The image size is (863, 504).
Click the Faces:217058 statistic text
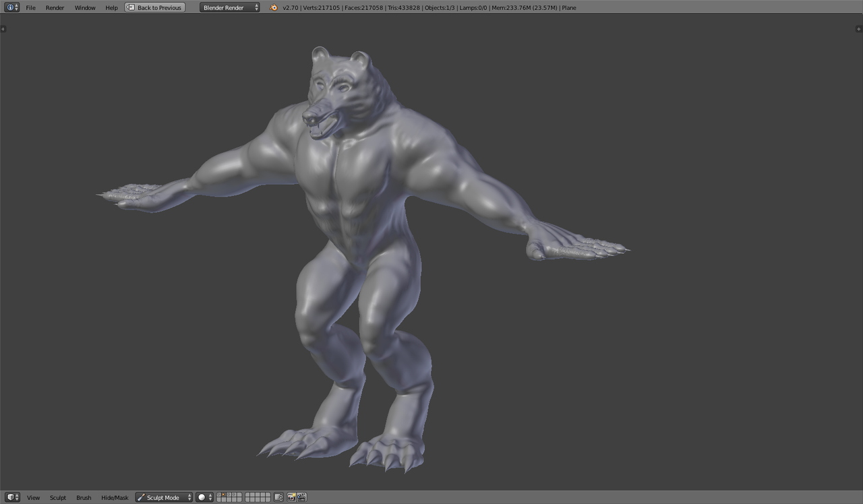pyautogui.click(x=363, y=7)
